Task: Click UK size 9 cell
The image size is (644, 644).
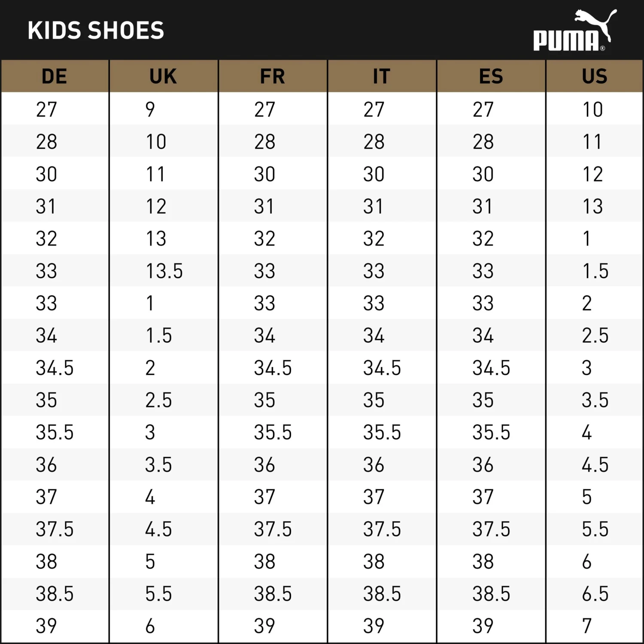Action: (150, 109)
